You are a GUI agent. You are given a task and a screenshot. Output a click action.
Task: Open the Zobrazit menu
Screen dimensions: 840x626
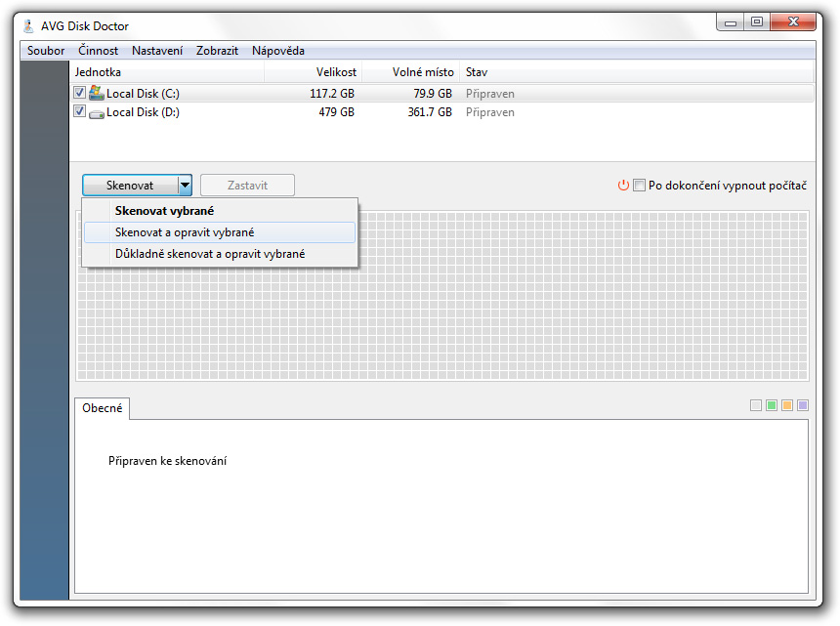coord(217,51)
